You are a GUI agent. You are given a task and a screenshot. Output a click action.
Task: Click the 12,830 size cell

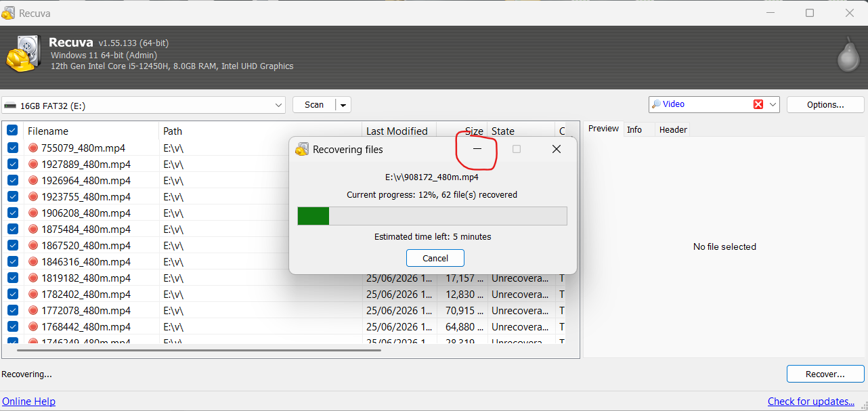(x=464, y=294)
